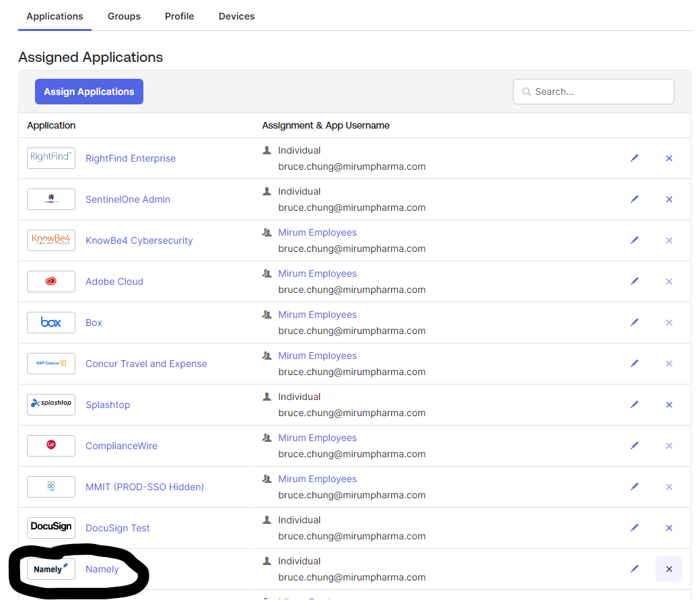This screenshot has width=700, height=600.
Task: Remove the KnowBe4 Cybersecurity assignment
Action: coord(669,240)
